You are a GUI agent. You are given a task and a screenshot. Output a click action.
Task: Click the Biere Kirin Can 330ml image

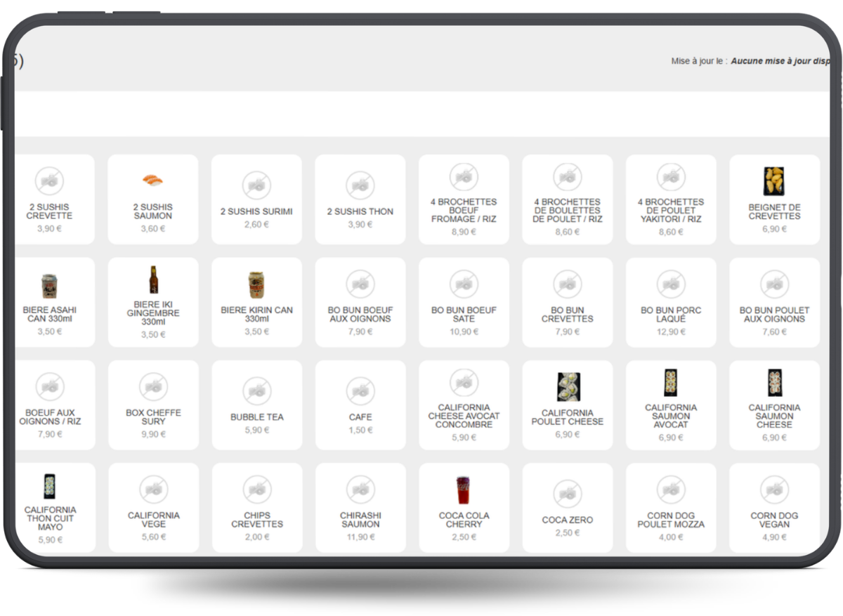tap(256, 284)
